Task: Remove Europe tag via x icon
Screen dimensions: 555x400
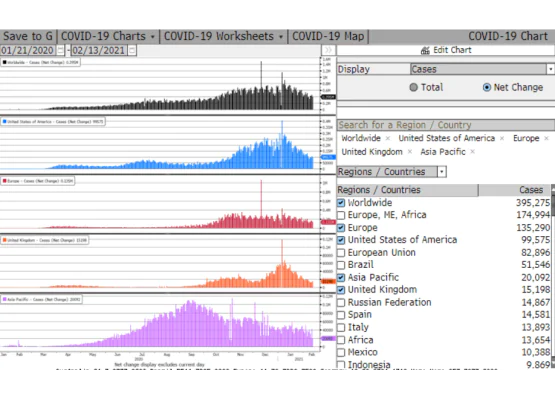Action: pyautogui.click(x=546, y=138)
